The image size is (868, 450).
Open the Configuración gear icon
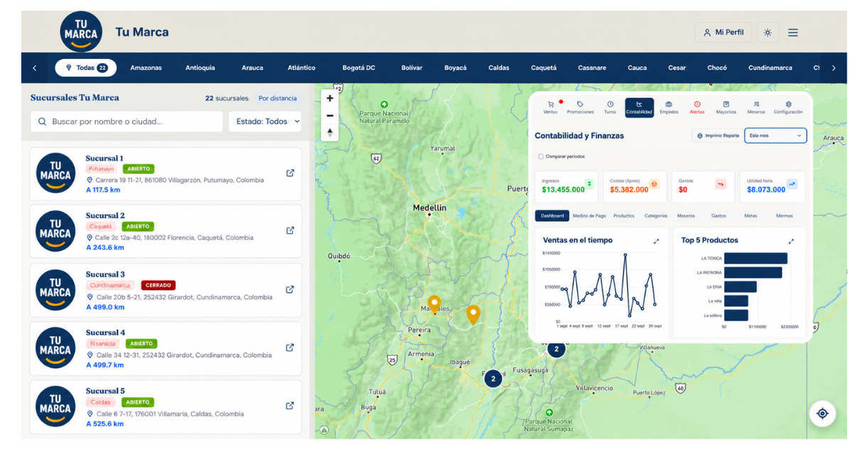(x=788, y=104)
